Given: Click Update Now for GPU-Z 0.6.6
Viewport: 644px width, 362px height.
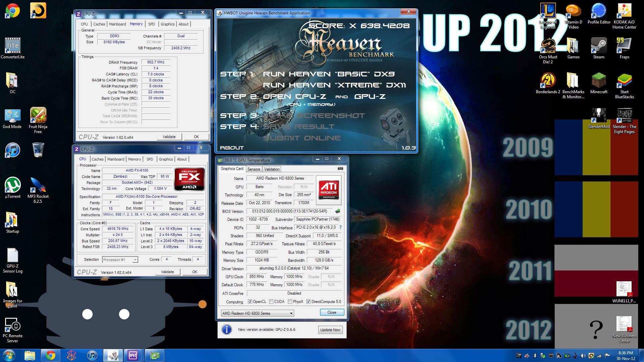Looking at the screenshot, I should (330, 330).
